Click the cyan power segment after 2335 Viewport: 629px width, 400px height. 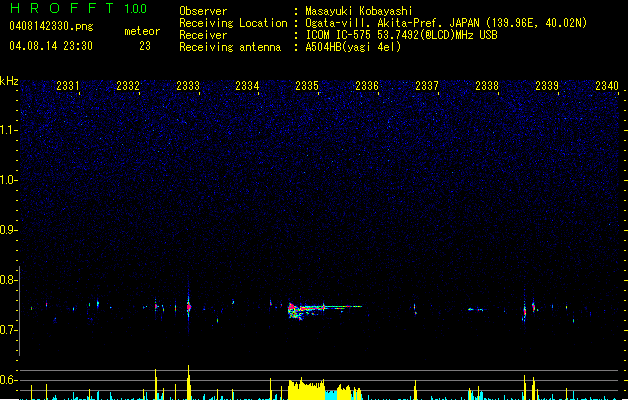pos(331,395)
